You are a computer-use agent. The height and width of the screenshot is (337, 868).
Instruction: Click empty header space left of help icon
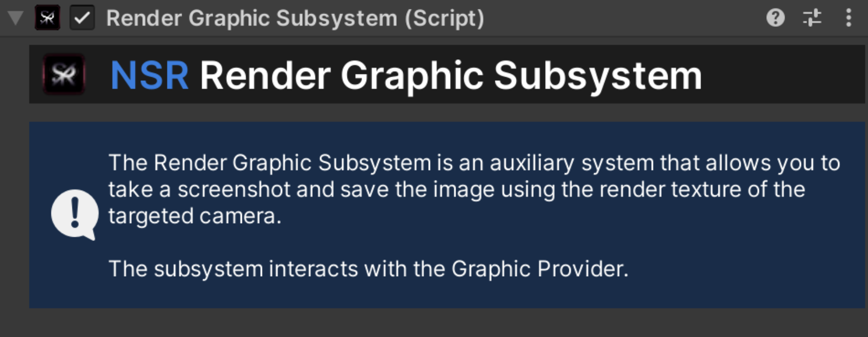pyautogui.click(x=624, y=18)
